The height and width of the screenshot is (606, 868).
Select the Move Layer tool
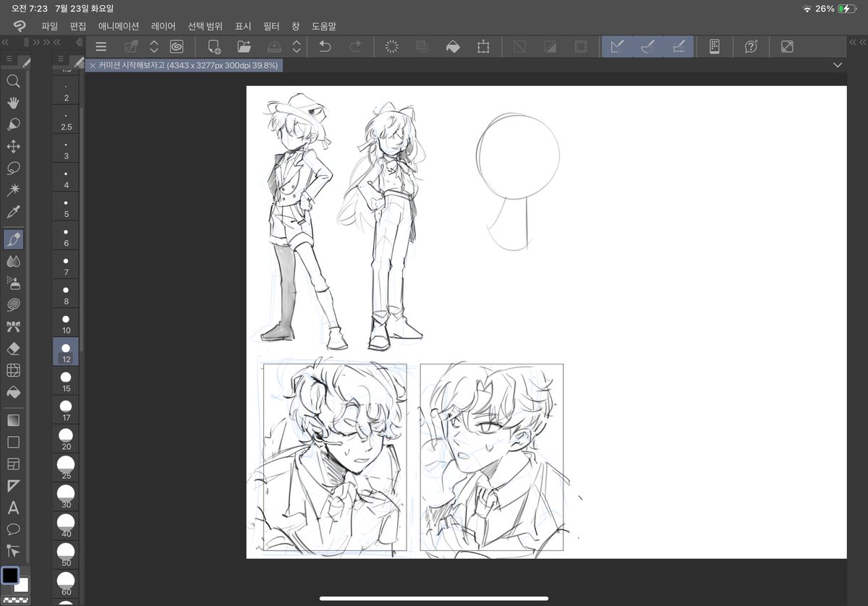pos(13,146)
